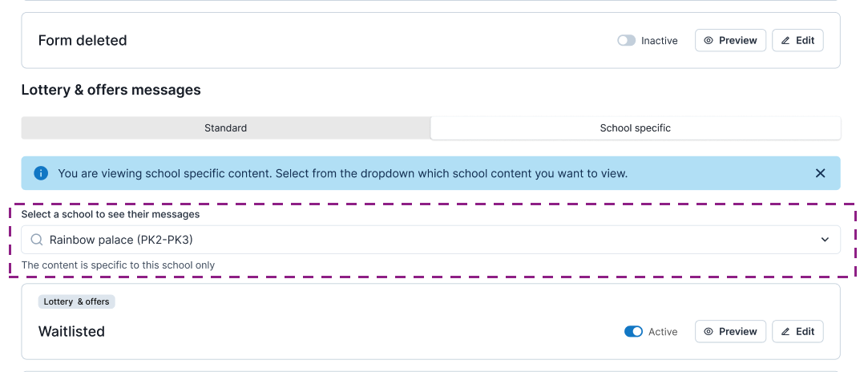Select the School specific tab
This screenshot has height=372, width=868.
(x=635, y=128)
